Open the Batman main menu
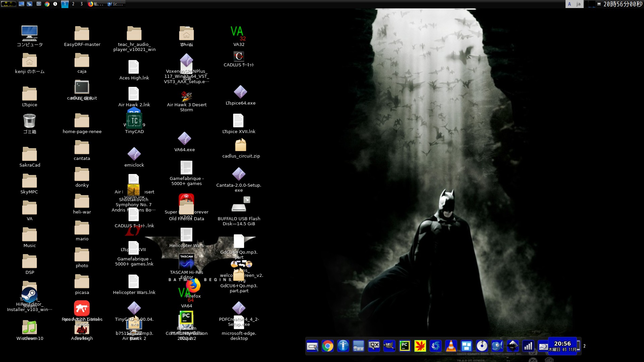This screenshot has width=644, height=362. 8,4
